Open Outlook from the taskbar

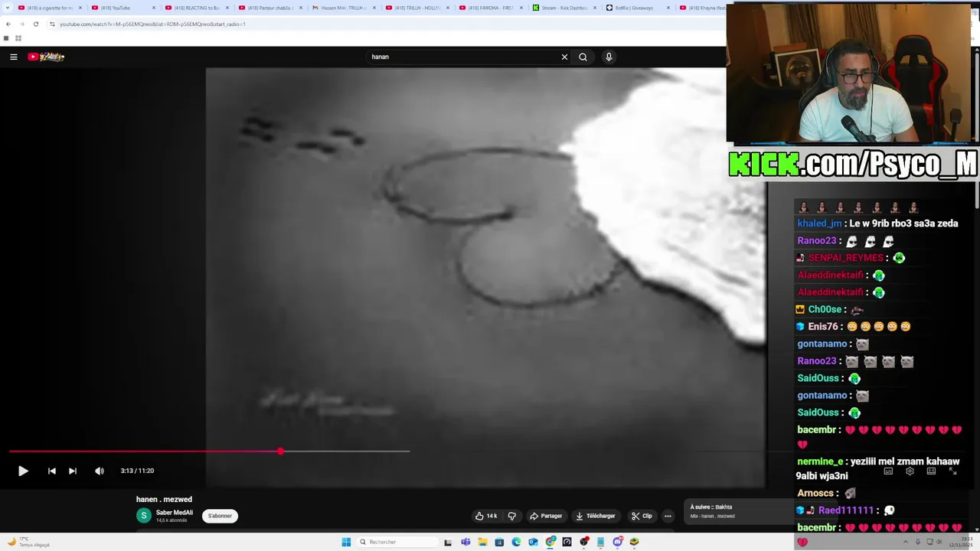533,542
